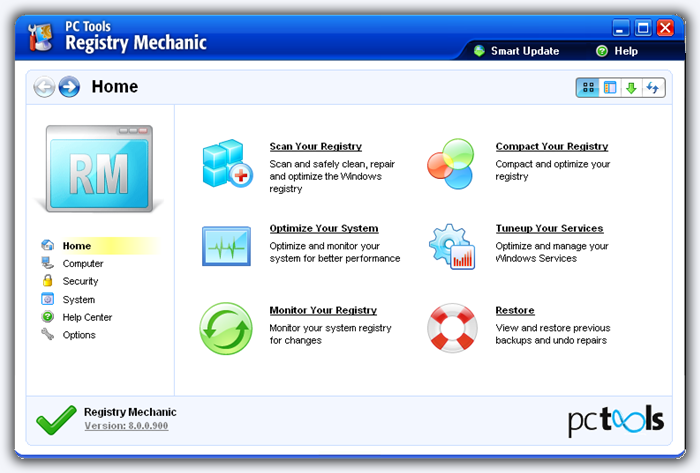Click "Optimize and manage your Windows Services" text
Screen dimensions: 700x473
pos(552,252)
